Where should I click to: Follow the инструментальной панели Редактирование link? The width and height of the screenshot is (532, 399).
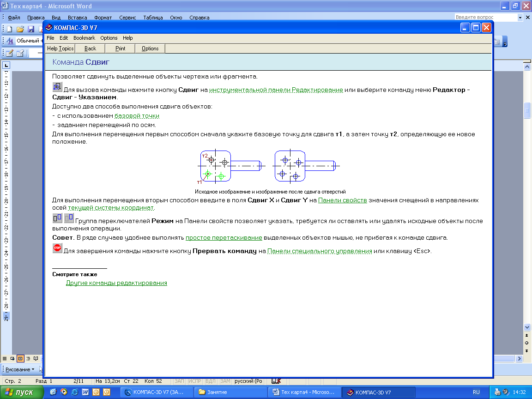click(x=276, y=90)
